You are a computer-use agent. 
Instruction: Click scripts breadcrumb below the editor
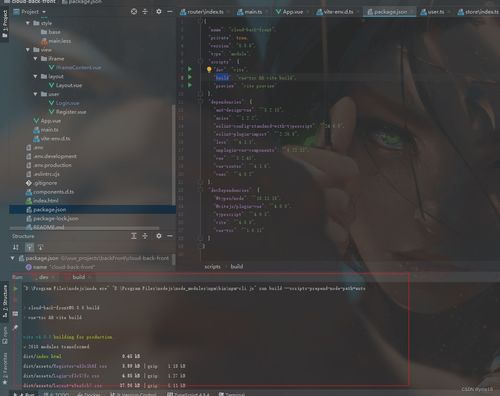point(212,267)
